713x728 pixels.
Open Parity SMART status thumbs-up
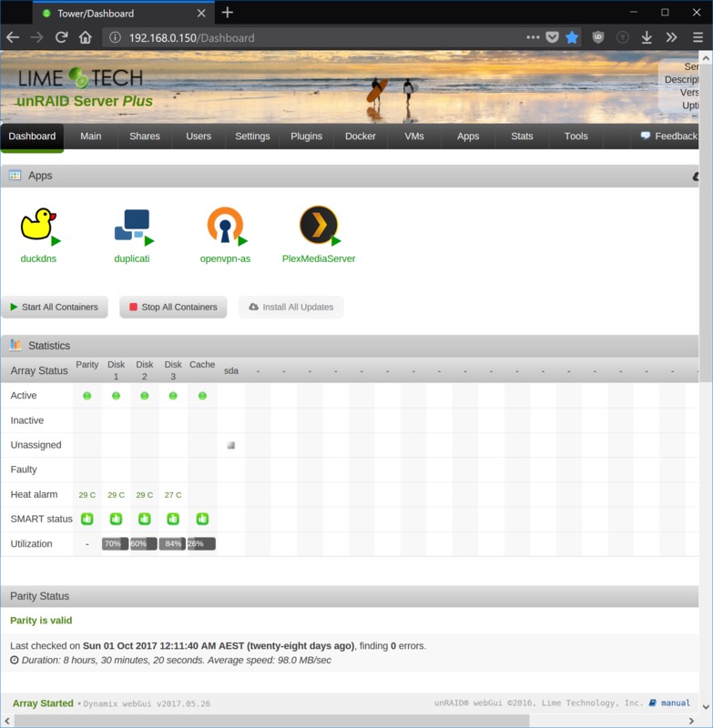(x=87, y=519)
